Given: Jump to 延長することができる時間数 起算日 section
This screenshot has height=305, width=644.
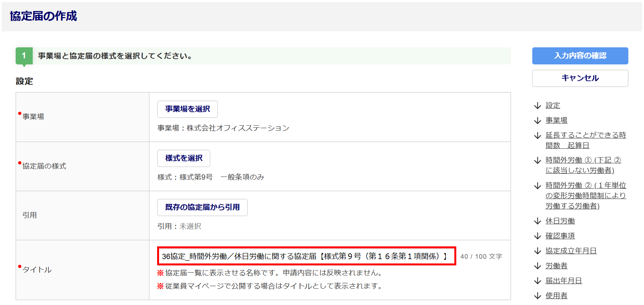Looking at the screenshot, I should coord(586,140).
